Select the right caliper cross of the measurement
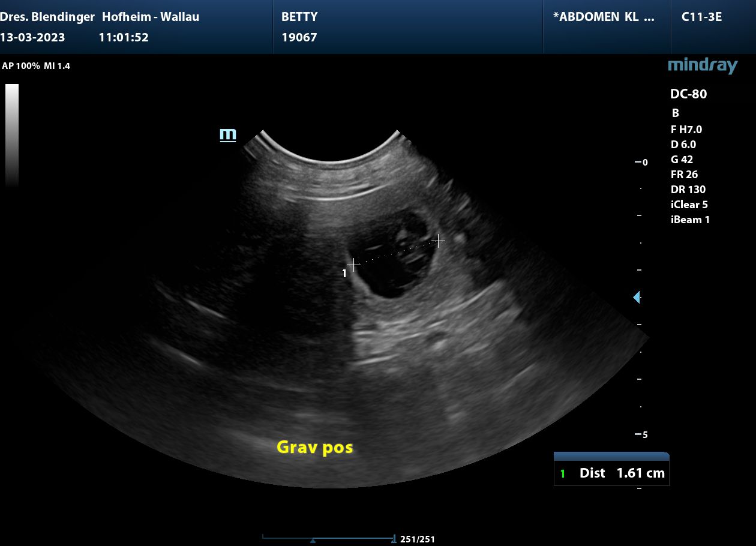Image resolution: width=756 pixels, height=546 pixels. coord(439,241)
